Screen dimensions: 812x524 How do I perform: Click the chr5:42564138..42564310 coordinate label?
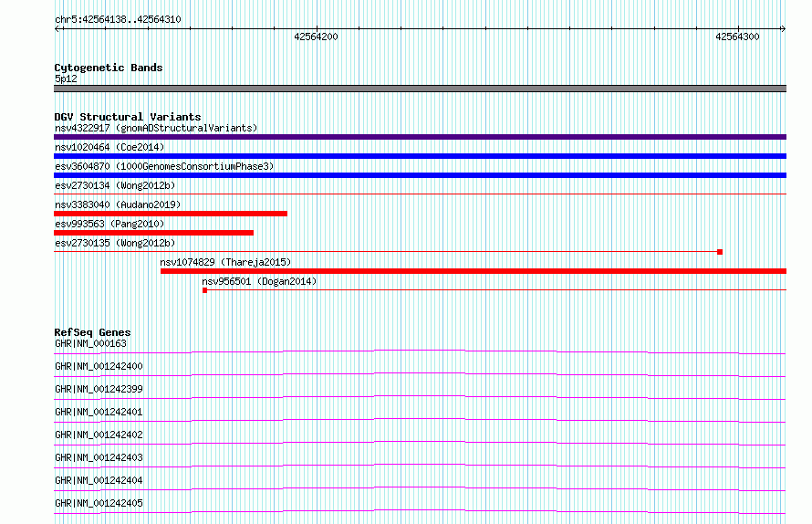118,20
